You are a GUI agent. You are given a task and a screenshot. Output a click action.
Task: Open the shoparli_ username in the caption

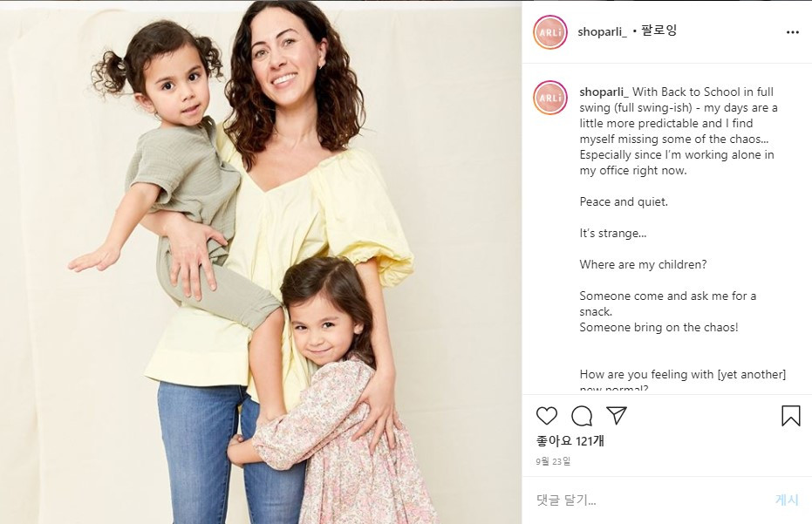click(604, 92)
